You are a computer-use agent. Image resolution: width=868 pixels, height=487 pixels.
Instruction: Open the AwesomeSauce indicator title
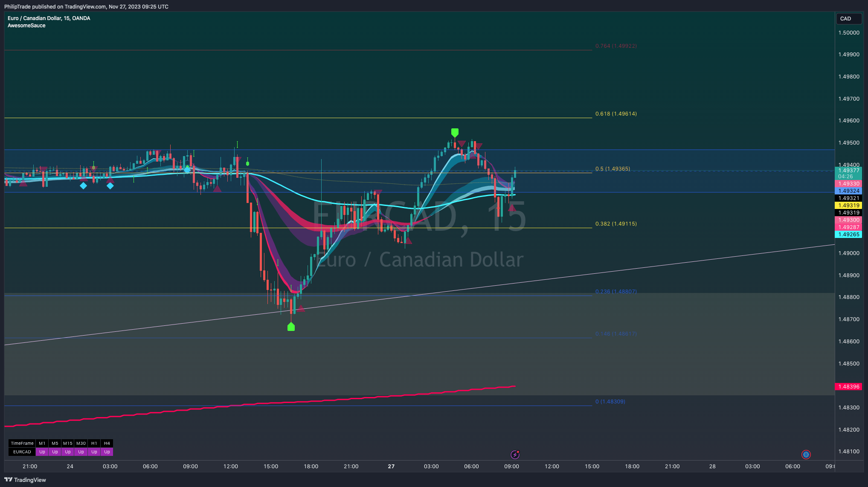coord(26,25)
